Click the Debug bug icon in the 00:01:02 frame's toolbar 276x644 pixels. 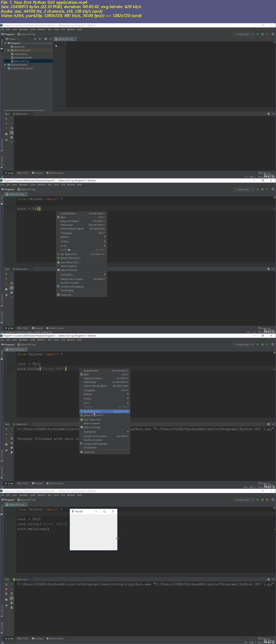point(263,34)
